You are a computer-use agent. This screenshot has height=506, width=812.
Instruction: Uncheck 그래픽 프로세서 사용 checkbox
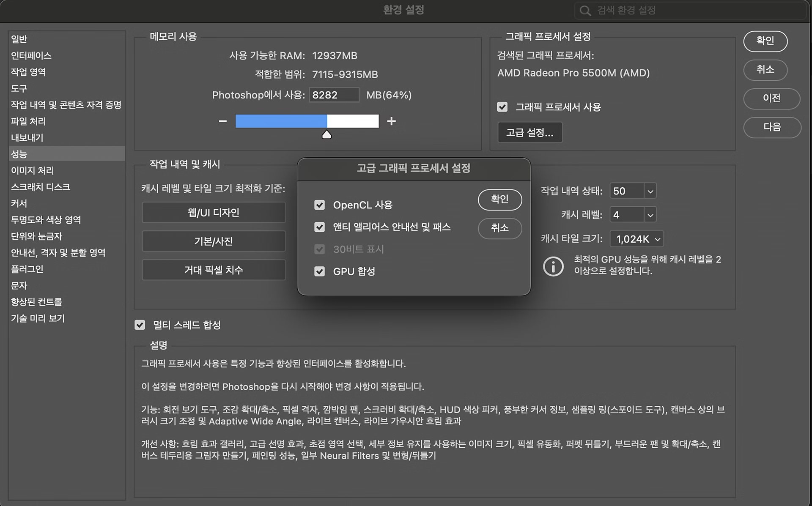point(502,107)
